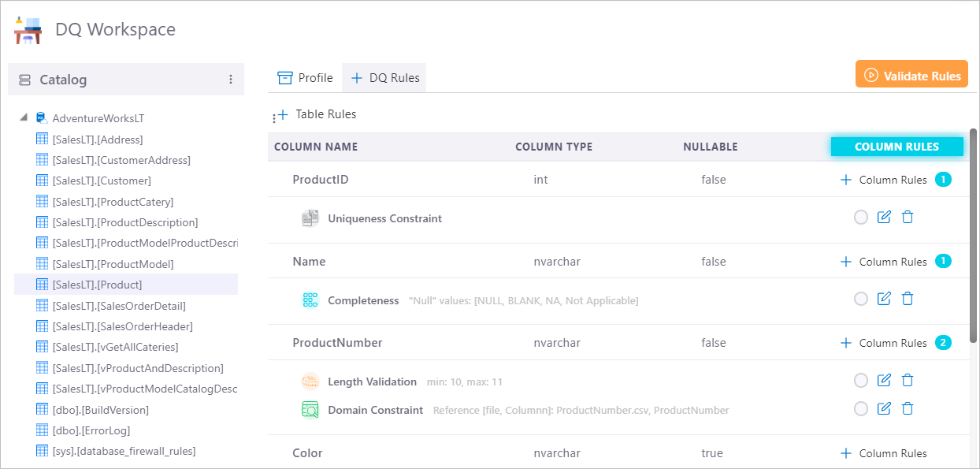Collapse the AdventureWorksLT tree node

click(24, 118)
